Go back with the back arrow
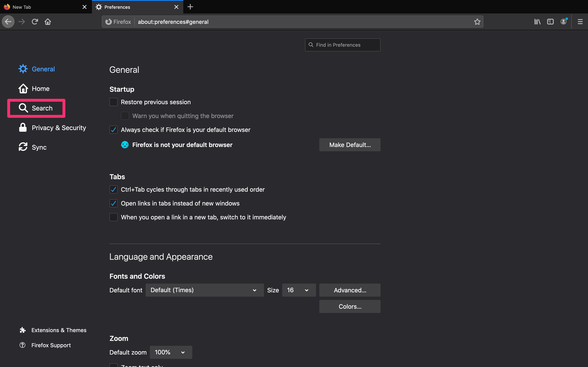This screenshot has width=588, height=367. pyautogui.click(x=8, y=22)
